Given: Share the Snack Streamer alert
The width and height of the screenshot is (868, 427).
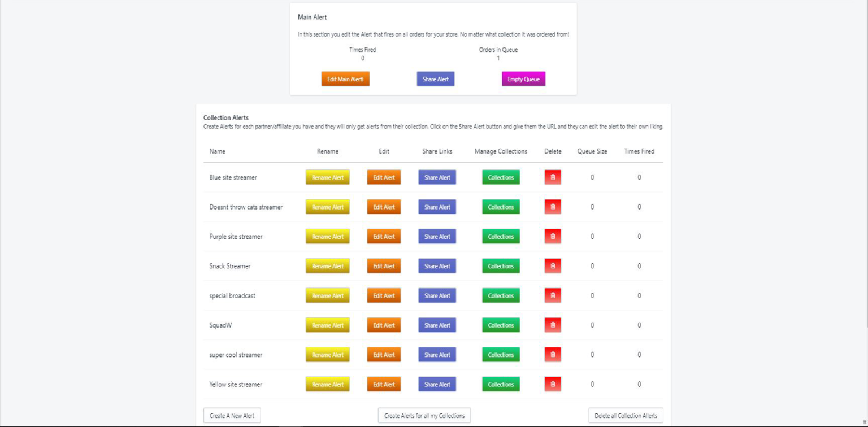Looking at the screenshot, I should (x=437, y=266).
